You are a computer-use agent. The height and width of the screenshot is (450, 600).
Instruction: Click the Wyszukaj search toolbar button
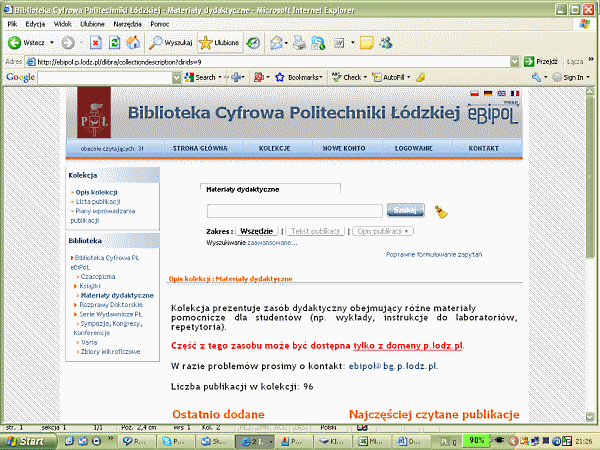click(171, 42)
